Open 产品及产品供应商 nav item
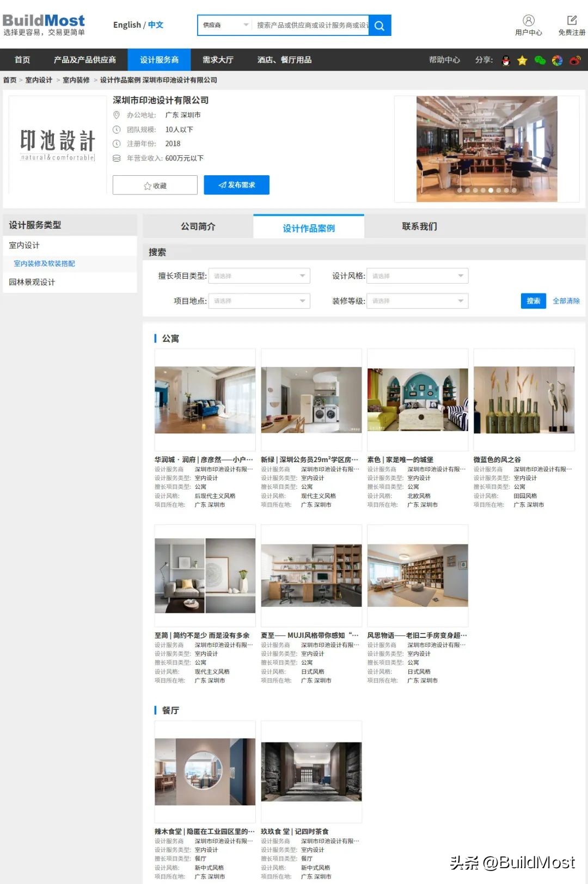The height and width of the screenshot is (884, 588). pyautogui.click(x=85, y=60)
